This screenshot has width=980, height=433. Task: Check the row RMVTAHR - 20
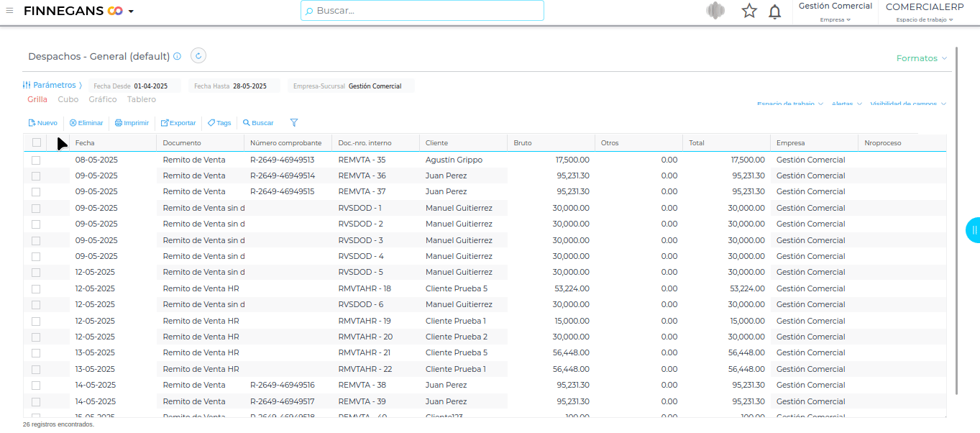point(36,337)
